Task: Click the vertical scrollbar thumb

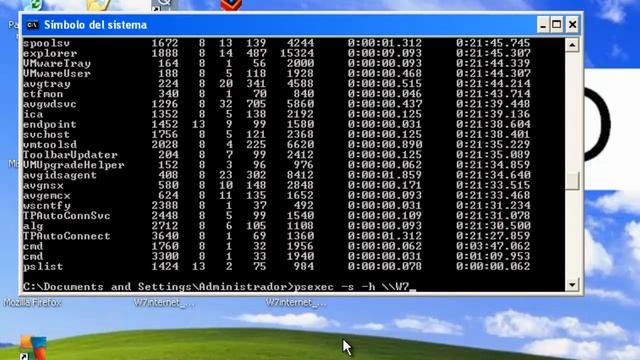Action: pos(572,181)
